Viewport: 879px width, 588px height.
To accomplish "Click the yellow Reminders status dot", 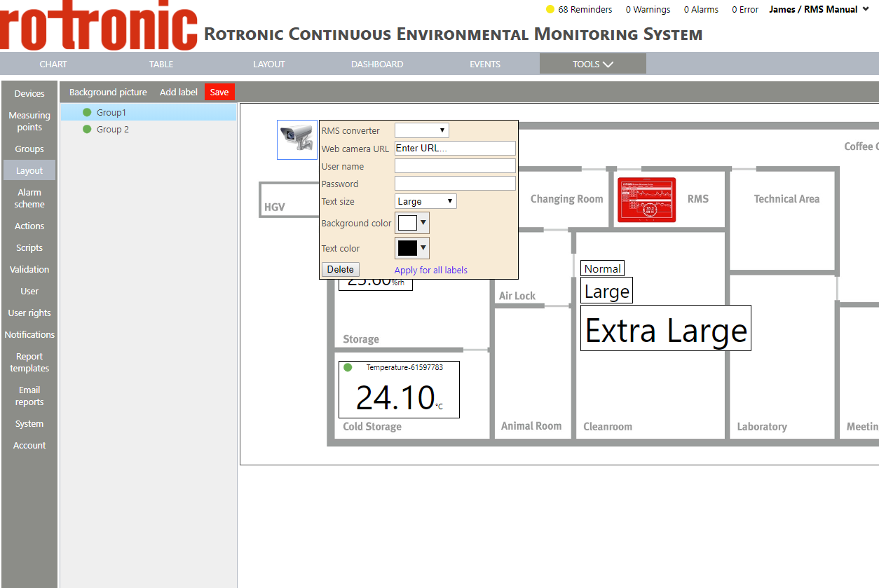I will pyautogui.click(x=550, y=10).
